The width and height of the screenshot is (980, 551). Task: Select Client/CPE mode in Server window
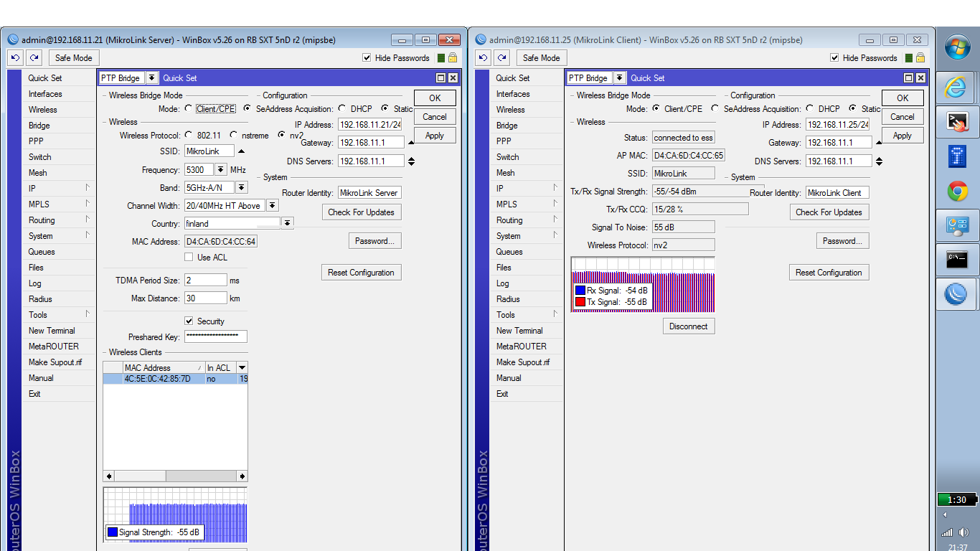click(189, 109)
